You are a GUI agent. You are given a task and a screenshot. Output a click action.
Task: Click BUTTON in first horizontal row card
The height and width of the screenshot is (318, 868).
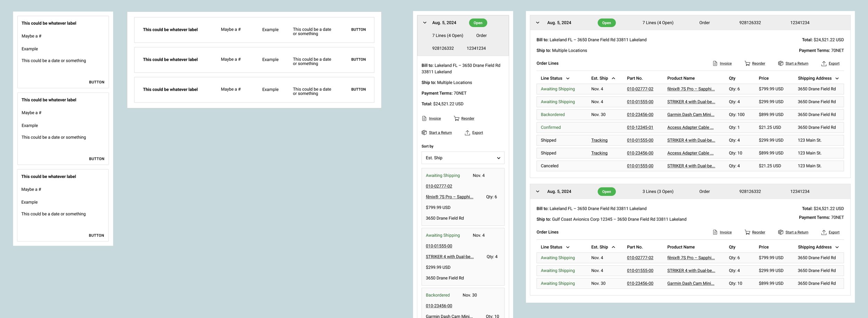pos(358,30)
